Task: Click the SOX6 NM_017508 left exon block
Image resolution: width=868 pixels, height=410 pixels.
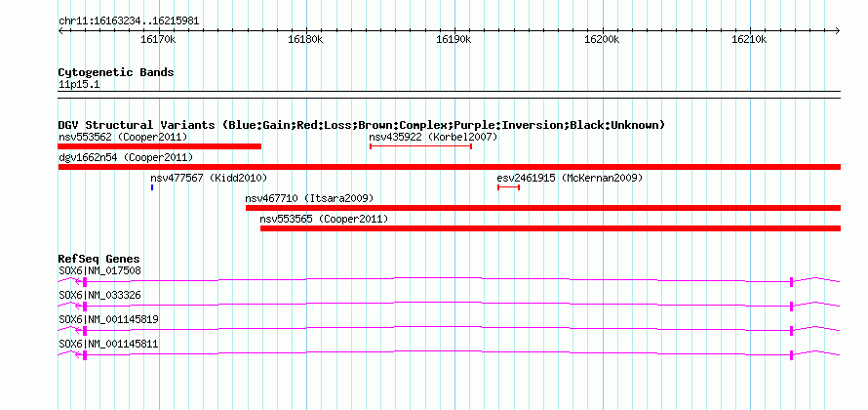Action: [85, 282]
